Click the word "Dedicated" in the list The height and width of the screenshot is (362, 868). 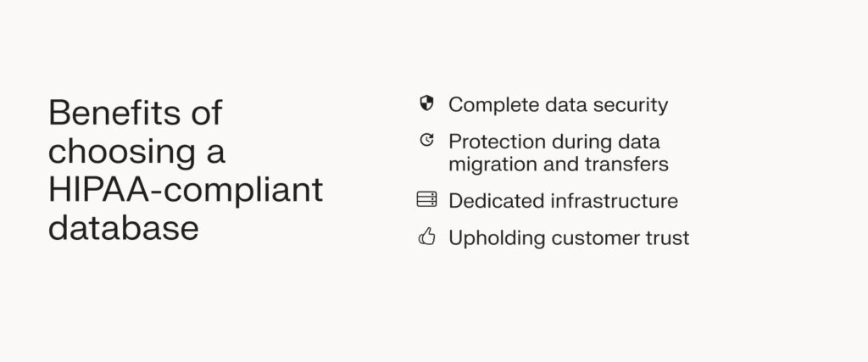click(494, 201)
